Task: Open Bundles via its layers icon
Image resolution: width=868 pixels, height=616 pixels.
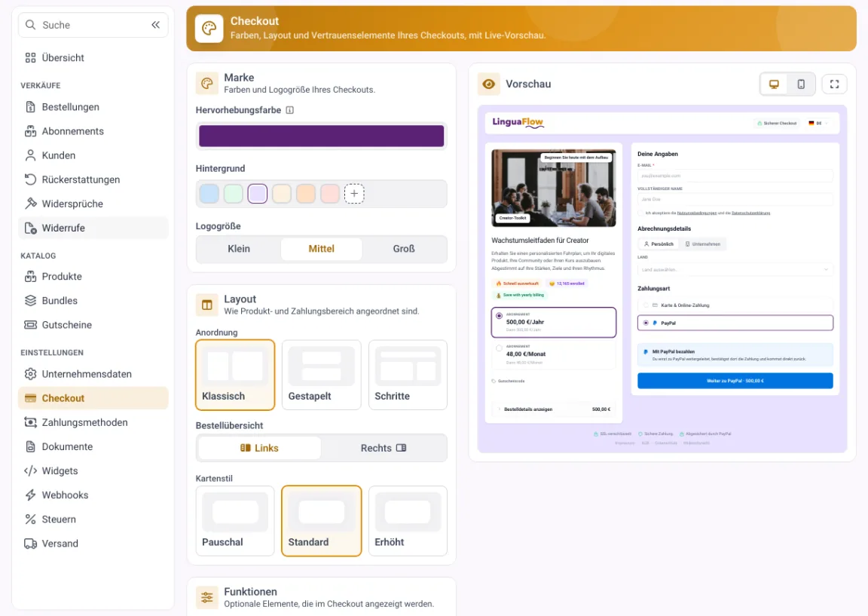Action: 30,301
